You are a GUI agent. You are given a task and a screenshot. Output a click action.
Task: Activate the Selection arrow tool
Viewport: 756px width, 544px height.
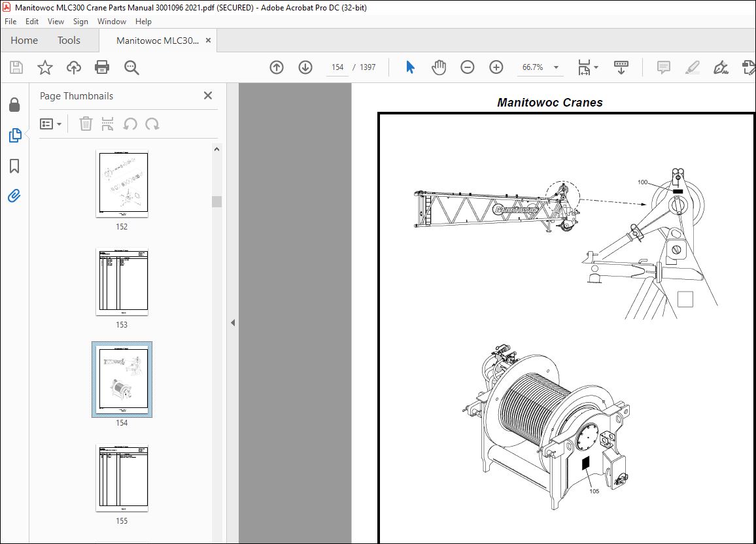click(410, 67)
